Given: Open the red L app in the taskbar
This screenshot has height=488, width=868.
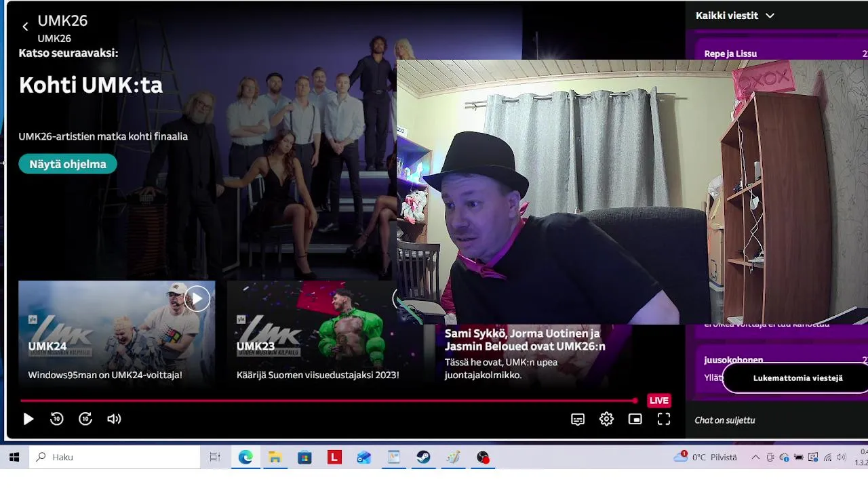Looking at the screenshot, I should (x=334, y=457).
